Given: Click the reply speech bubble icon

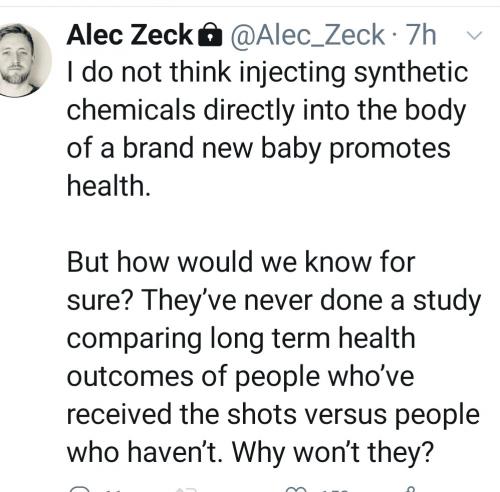Looking at the screenshot, I should [80, 490].
